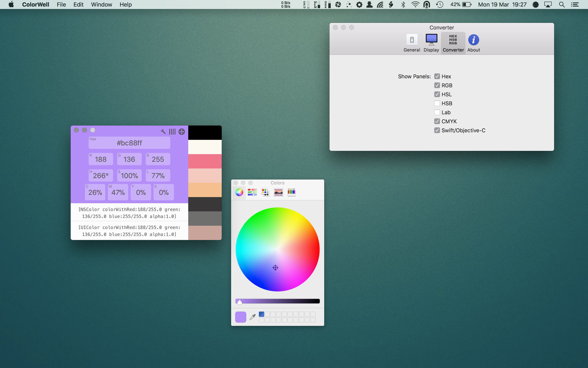The width and height of the screenshot is (588, 368).
Task: Enable the HSB panel checkbox
Action: click(437, 103)
